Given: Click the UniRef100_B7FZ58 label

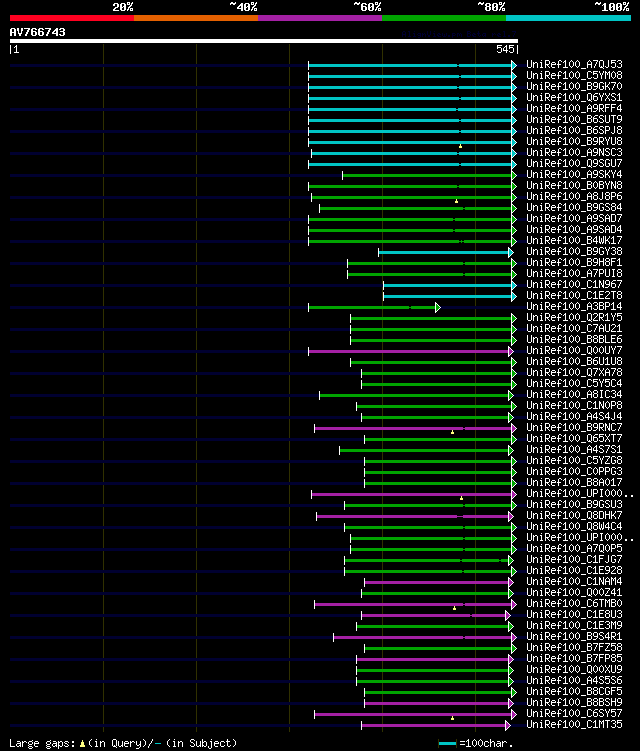Looking at the screenshot, I should point(574,648).
